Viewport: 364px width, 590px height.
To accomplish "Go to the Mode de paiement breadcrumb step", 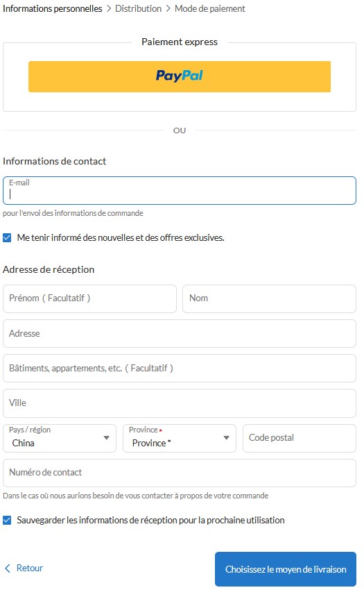I will coord(210,8).
